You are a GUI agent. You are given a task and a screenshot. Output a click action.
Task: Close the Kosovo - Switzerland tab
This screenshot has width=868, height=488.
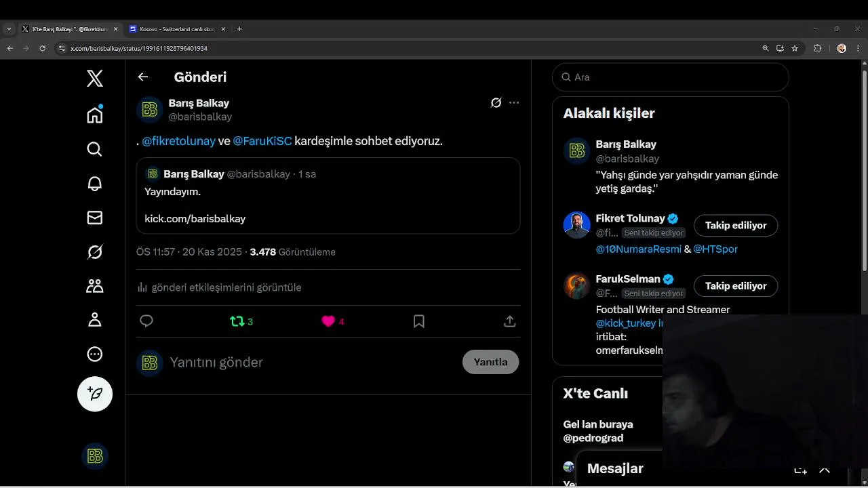(224, 29)
